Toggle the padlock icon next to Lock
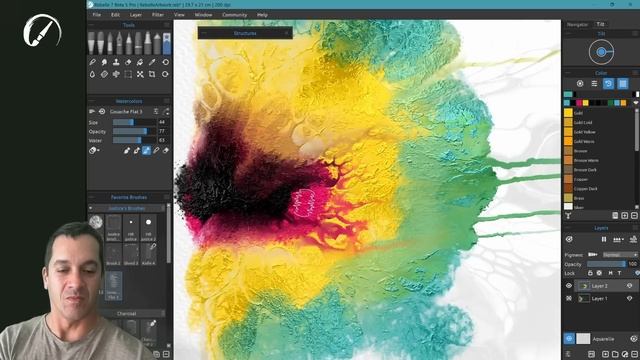The height and width of the screenshot is (360, 640). click(x=590, y=273)
